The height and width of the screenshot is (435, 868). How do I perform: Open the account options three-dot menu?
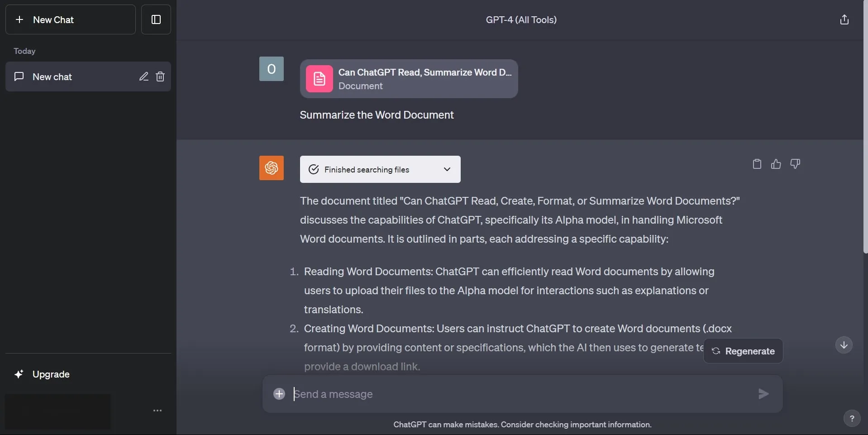click(157, 411)
